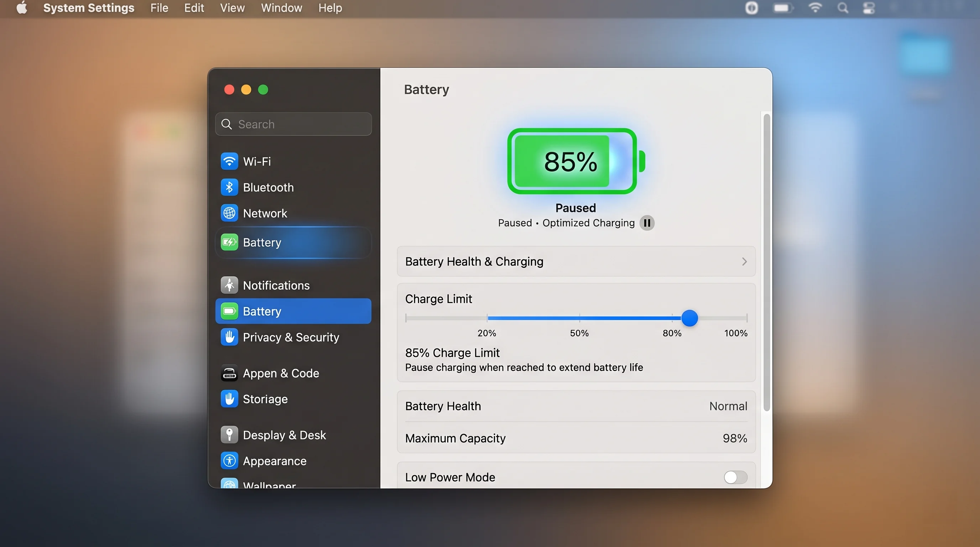980x547 pixels.
Task: Open the File menu
Action: click(x=159, y=7)
